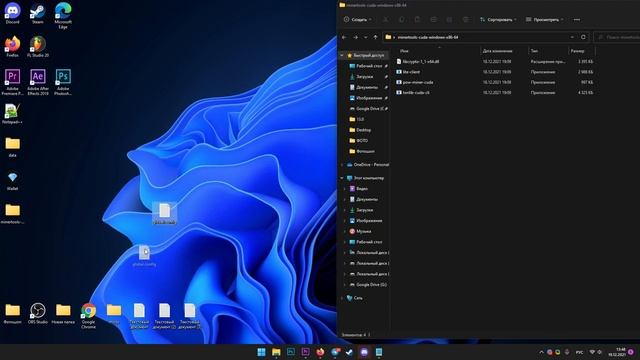Click the Copy icon in Explorer toolbar
This screenshot has width=640, height=360.
click(401, 20)
